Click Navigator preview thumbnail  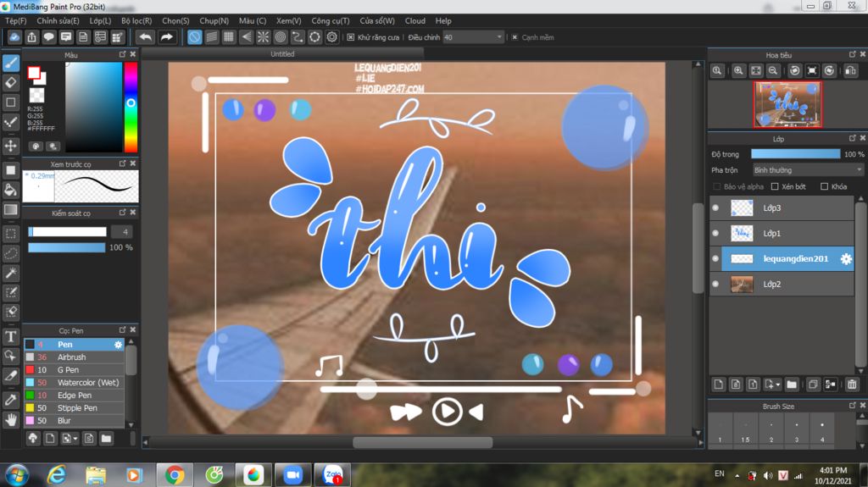tap(787, 104)
